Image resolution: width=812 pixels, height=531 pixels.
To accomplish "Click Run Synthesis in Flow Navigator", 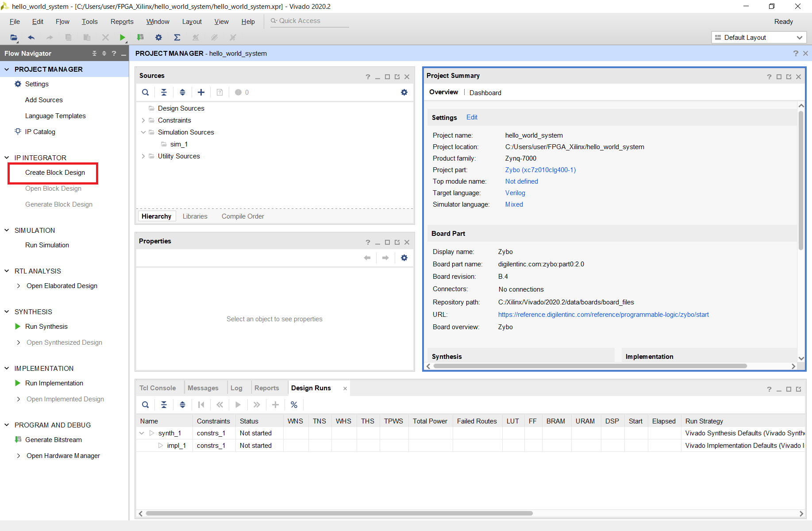I will click(46, 327).
